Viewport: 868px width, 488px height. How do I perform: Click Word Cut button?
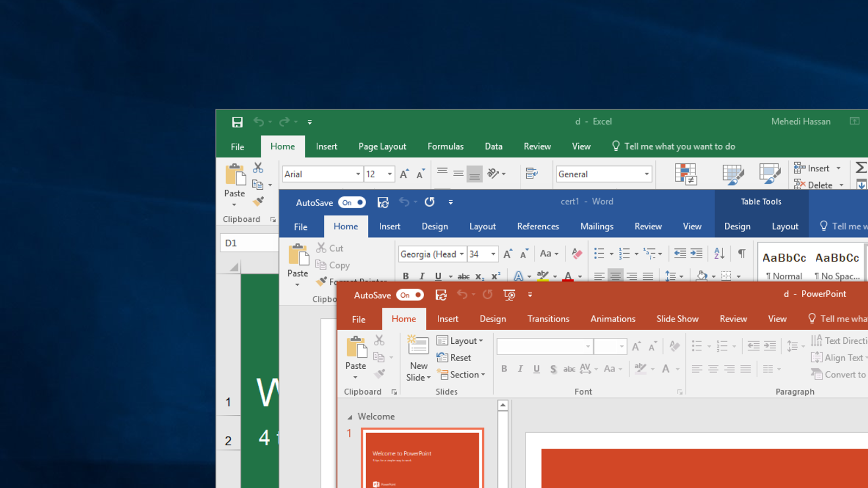pyautogui.click(x=330, y=248)
